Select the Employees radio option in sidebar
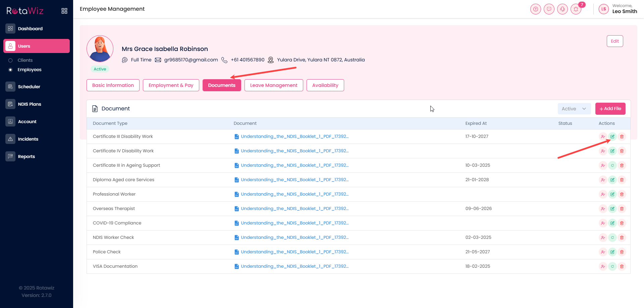Image resolution: width=644 pixels, height=308 pixels. [x=10, y=70]
